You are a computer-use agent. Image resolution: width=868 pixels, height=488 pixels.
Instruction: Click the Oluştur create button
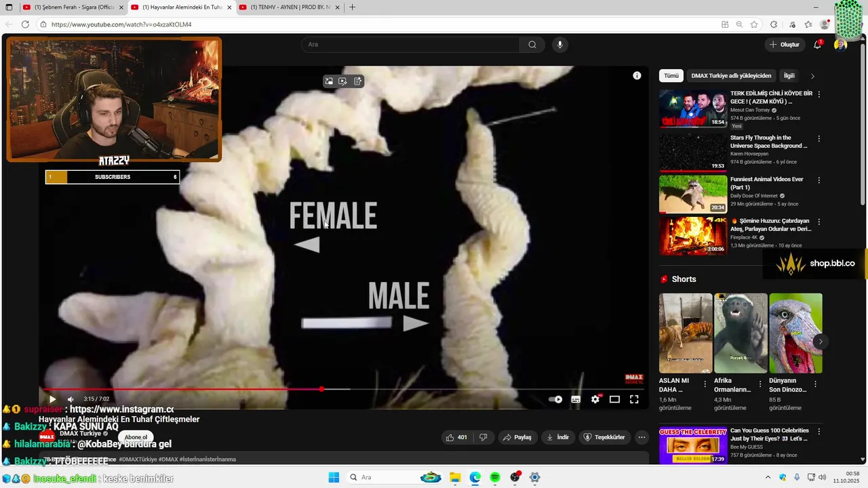785,45
